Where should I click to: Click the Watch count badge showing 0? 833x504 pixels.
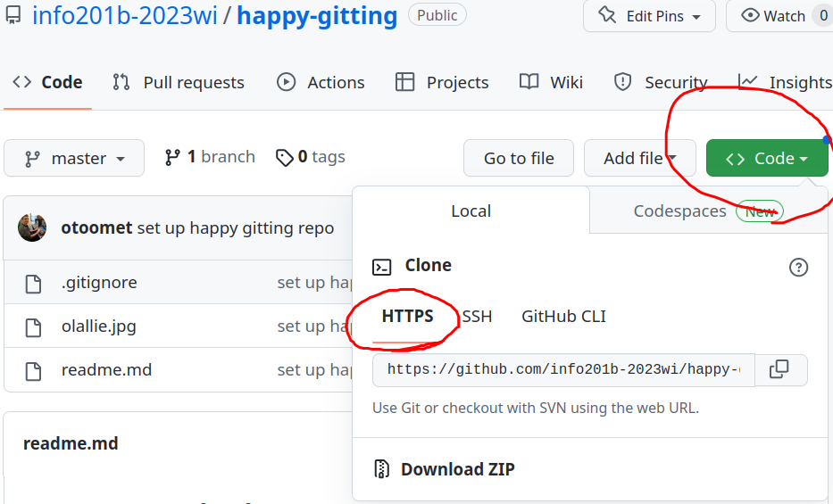(823, 16)
